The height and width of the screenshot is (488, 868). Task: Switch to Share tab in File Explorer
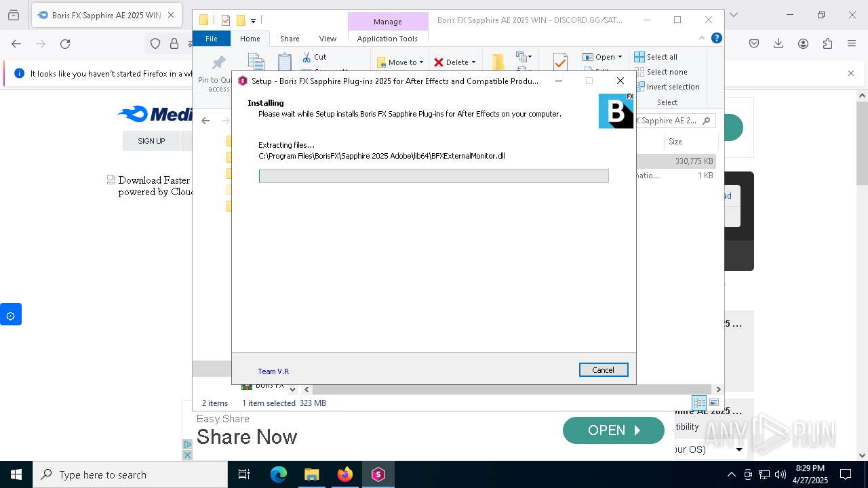tap(290, 39)
